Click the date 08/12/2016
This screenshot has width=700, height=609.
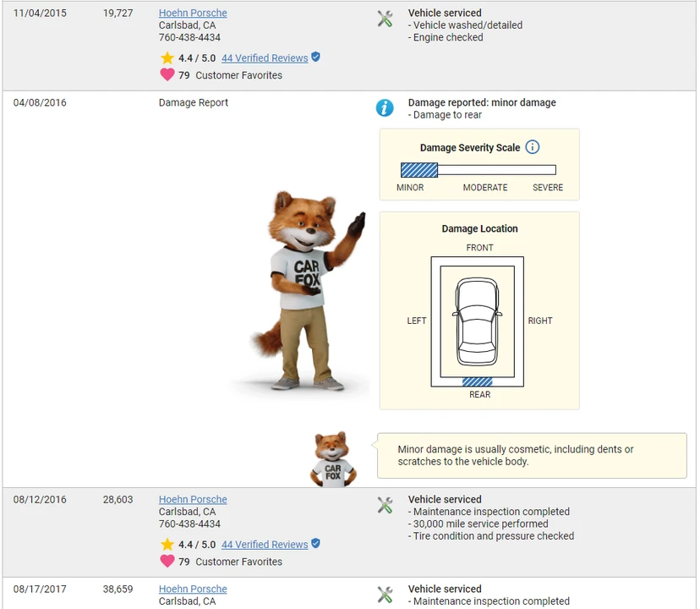coord(40,500)
